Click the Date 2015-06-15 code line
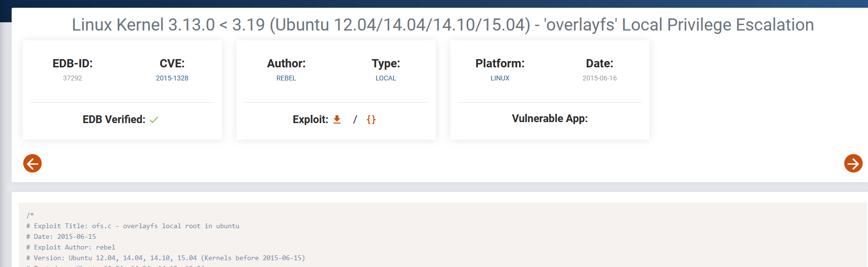Viewport: 868px width, 267px height. point(61,236)
